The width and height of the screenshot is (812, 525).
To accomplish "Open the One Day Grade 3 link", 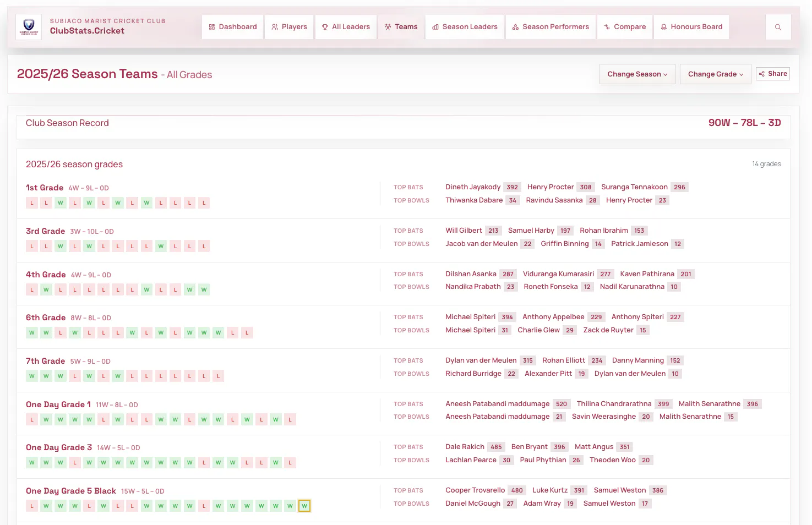I will point(59,447).
